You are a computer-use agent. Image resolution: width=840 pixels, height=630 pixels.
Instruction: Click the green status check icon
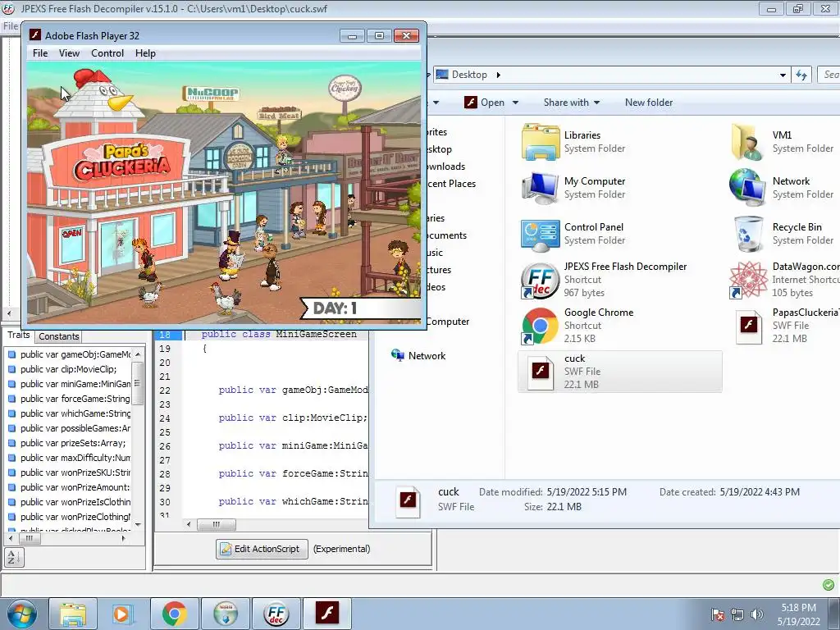829,584
